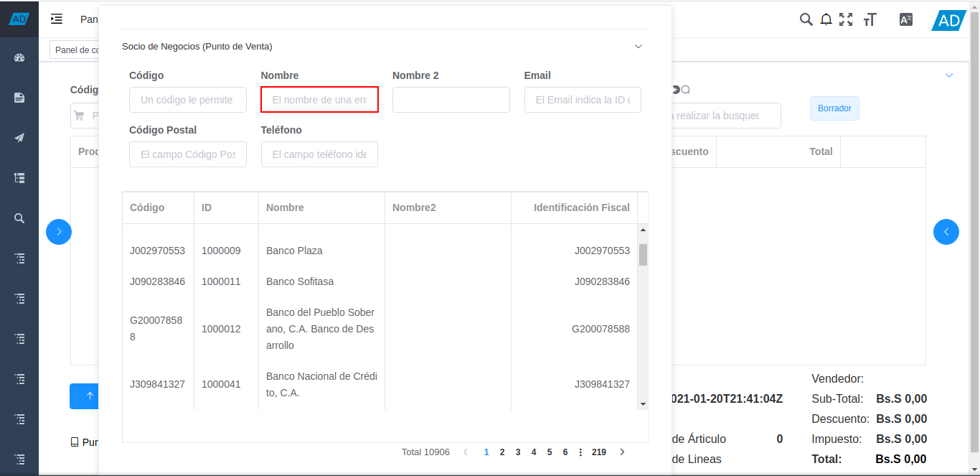Click ID cell 1000011
Image resolution: width=980 pixels, height=476 pixels.
tap(221, 281)
